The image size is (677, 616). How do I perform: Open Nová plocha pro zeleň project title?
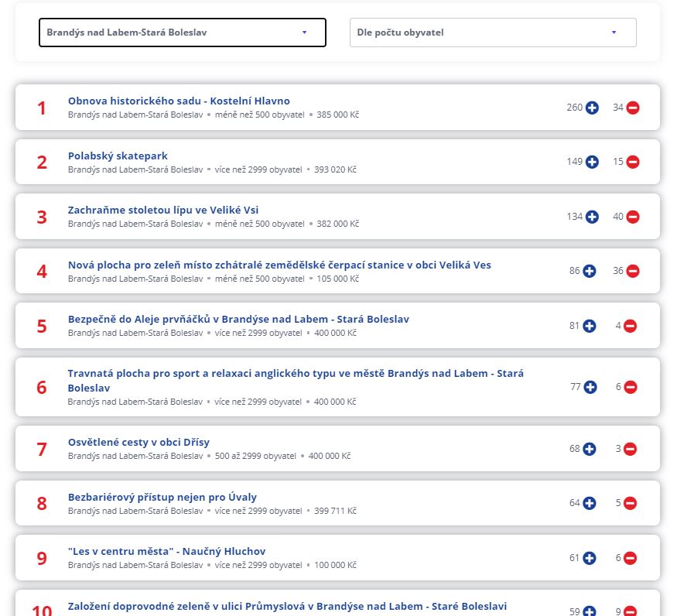(x=279, y=265)
